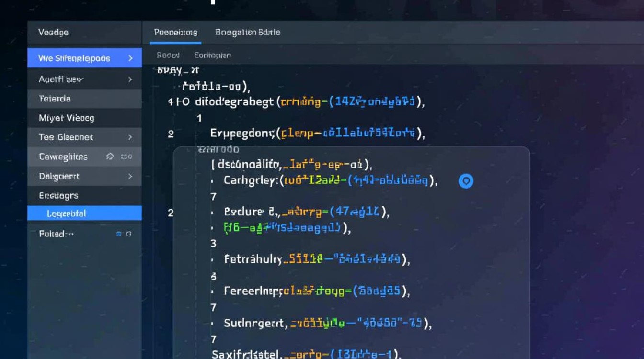
Task: Click the blue circular pin icon in code panel
Action: coord(466,181)
